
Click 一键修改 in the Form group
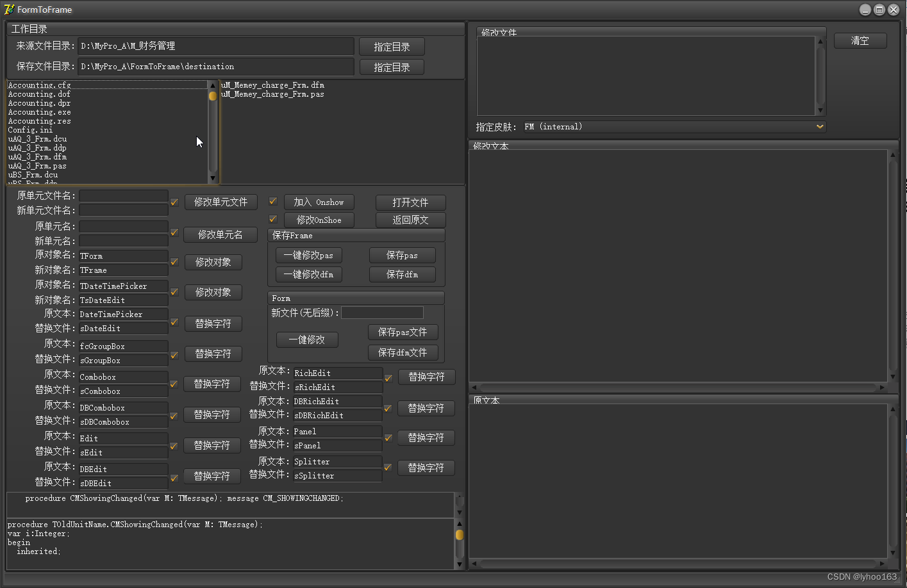(308, 339)
